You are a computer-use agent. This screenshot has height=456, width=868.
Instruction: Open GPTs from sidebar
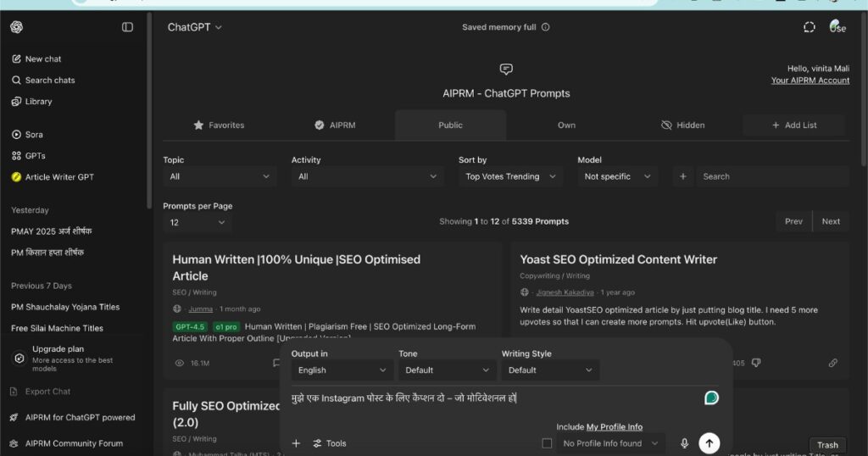28,156
